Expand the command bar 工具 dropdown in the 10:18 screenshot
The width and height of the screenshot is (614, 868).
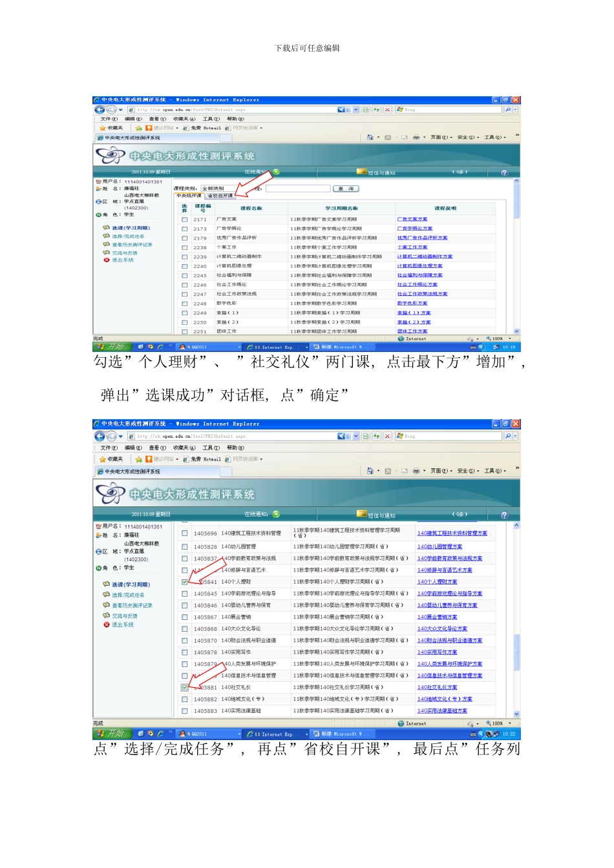tap(495, 138)
